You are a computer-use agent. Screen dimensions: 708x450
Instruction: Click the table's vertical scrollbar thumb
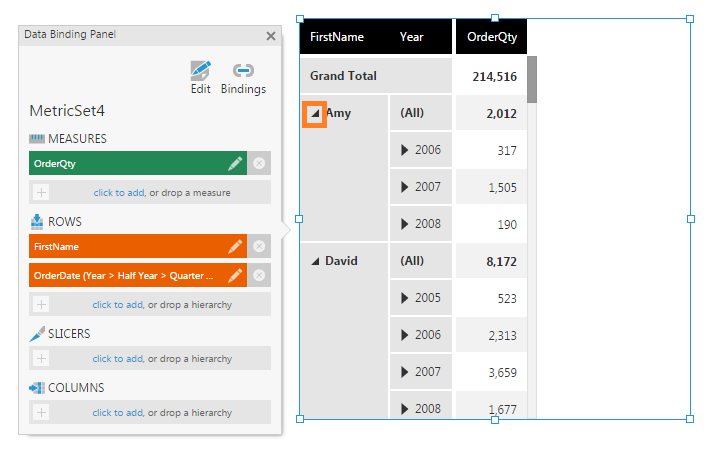532,79
